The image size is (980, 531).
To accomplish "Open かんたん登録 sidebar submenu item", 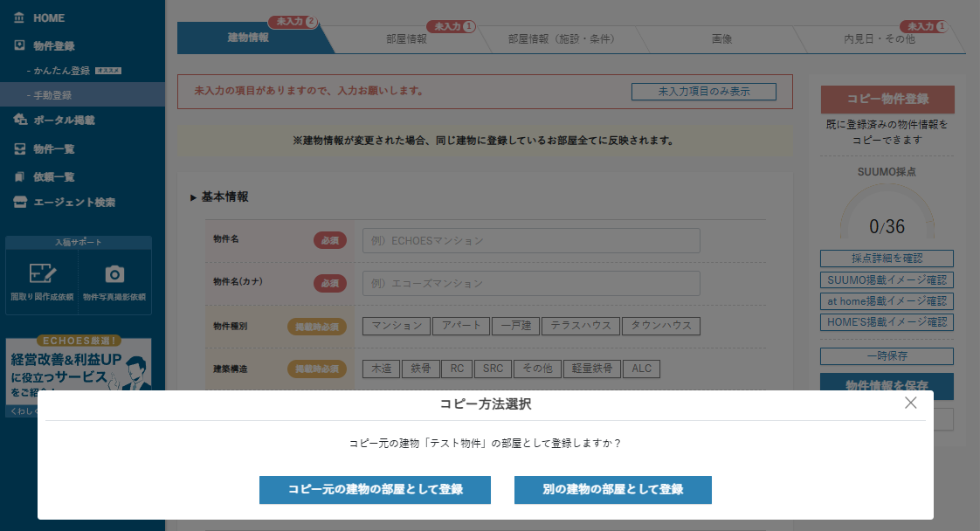I will 62,70.
